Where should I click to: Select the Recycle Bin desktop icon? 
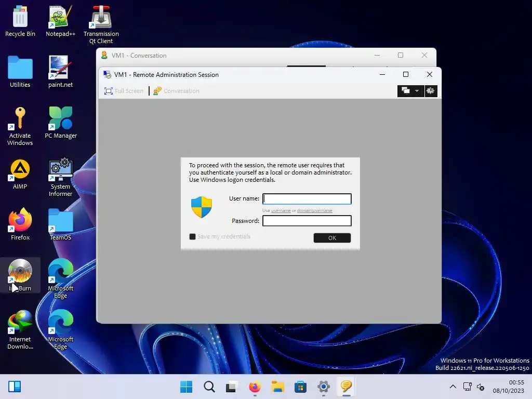pos(20,21)
